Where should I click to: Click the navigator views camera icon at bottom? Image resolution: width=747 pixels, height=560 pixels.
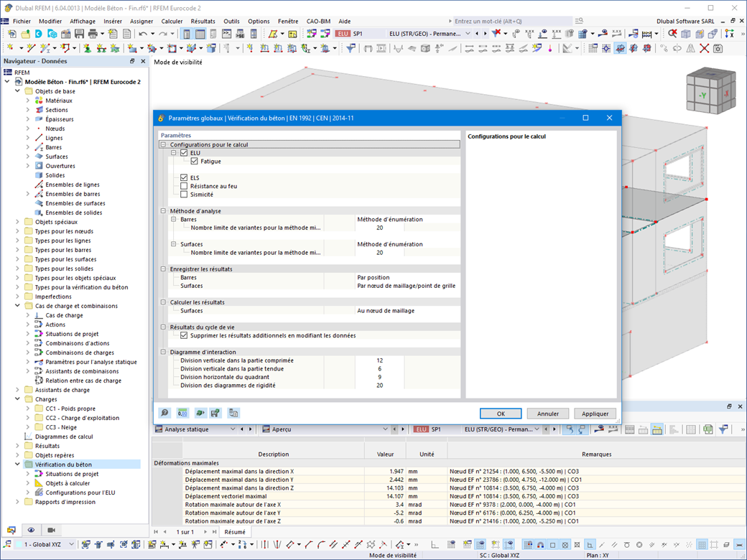[52, 530]
